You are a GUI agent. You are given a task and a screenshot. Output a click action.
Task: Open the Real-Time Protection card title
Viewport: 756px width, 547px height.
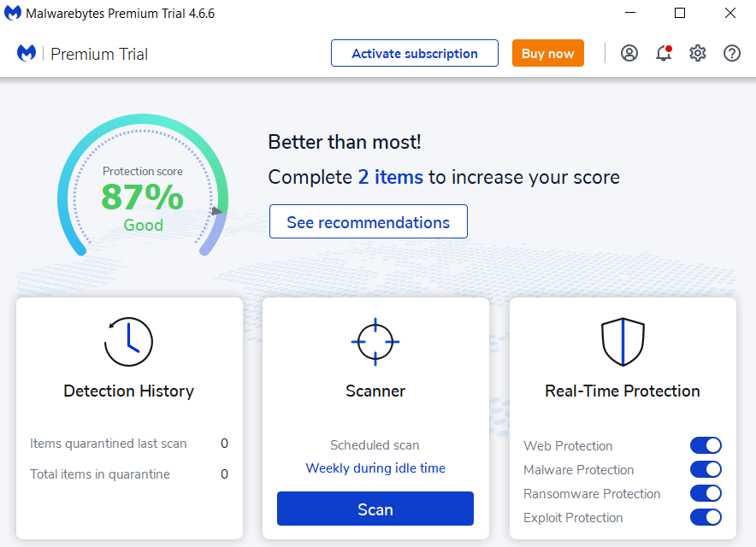coord(623,391)
